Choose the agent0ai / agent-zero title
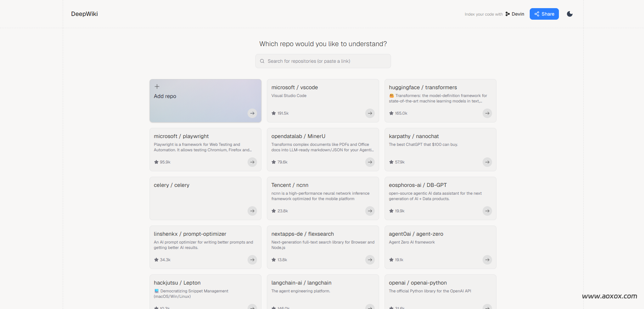Screen dimensions: 644x309 click(416, 234)
